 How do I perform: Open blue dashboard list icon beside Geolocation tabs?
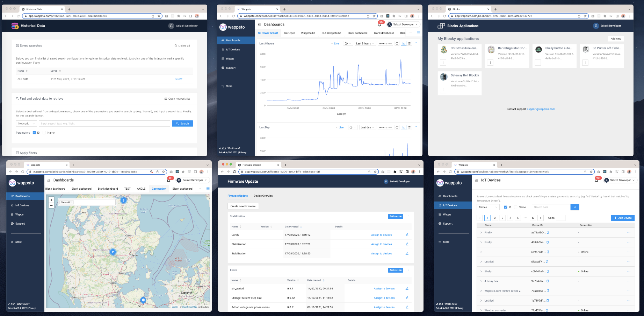208,189
